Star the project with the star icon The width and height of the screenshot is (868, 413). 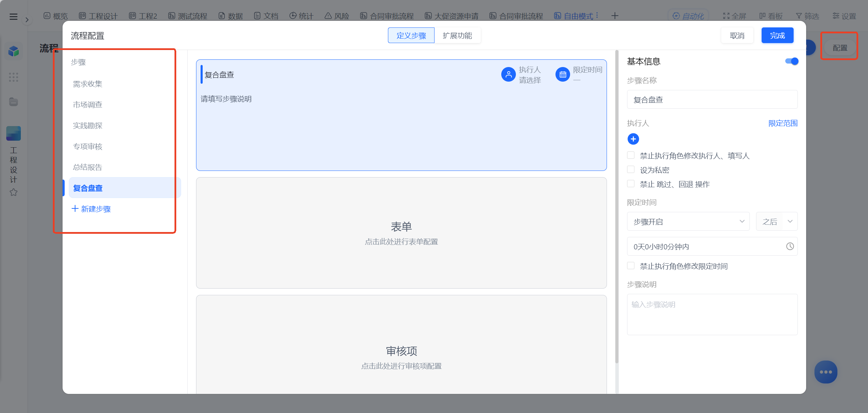coord(14,192)
